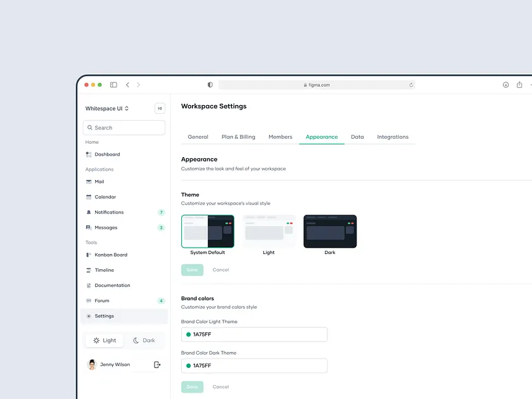Image resolution: width=532 pixels, height=399 pixels.
Task: Switch to Light mode in the sidebar
Action: coord(104,340)
